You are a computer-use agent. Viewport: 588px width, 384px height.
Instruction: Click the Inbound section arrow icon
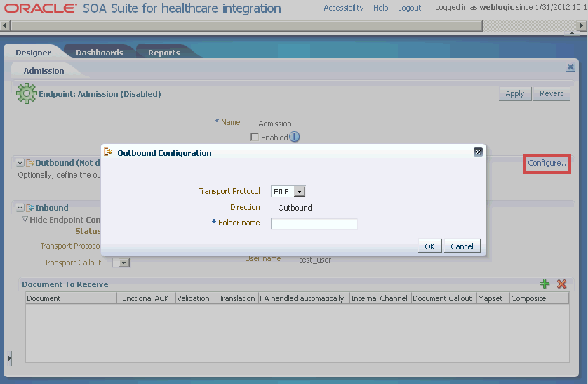30,208
